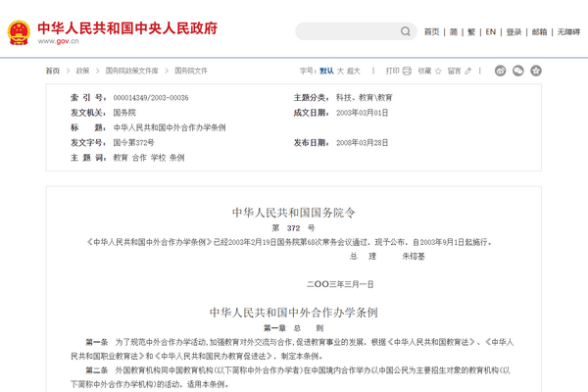Click the printer icon
The height and width of the screenshot is (392, 588).
point(407,71)
